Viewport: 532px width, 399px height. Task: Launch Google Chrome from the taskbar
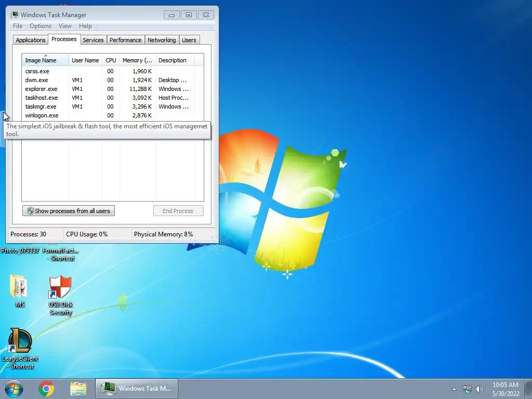(x=46, y=389)
